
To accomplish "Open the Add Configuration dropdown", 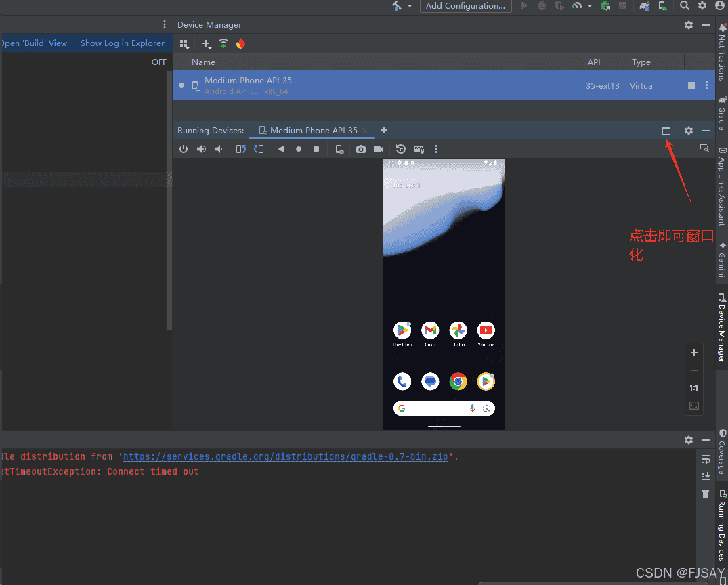I will point(465,6).
